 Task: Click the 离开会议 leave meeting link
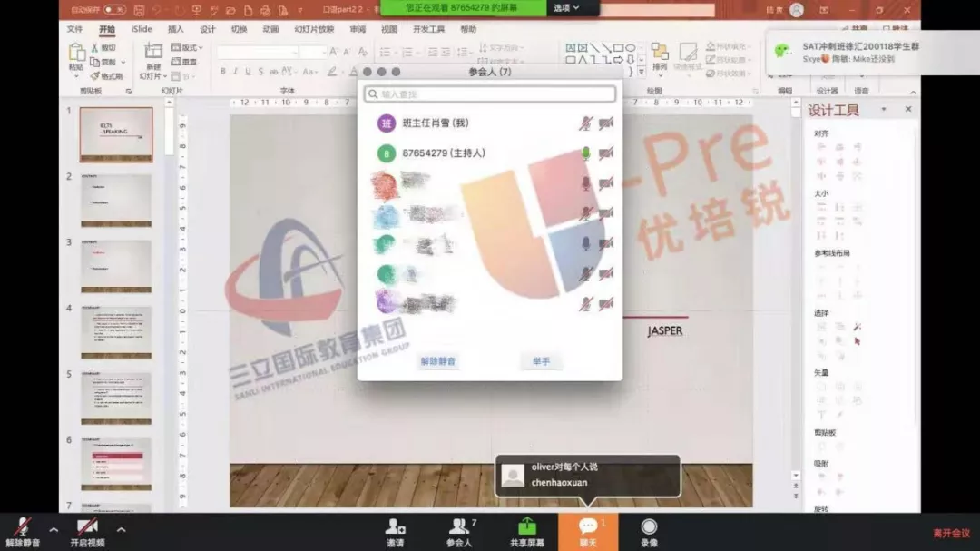(951, 533)
